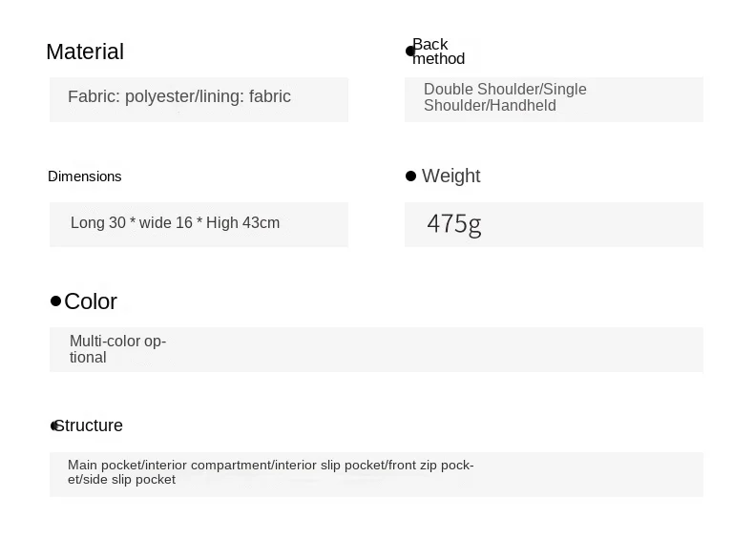Select the Structure heading label
Screen dimensions: 754x560
coord(89,425)
